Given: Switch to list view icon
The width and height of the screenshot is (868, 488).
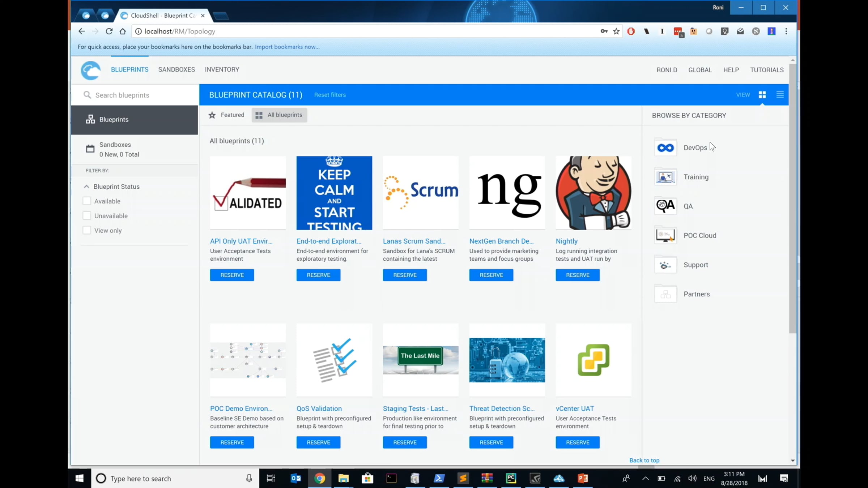Looking at the screenshot, I should point(780,95).
